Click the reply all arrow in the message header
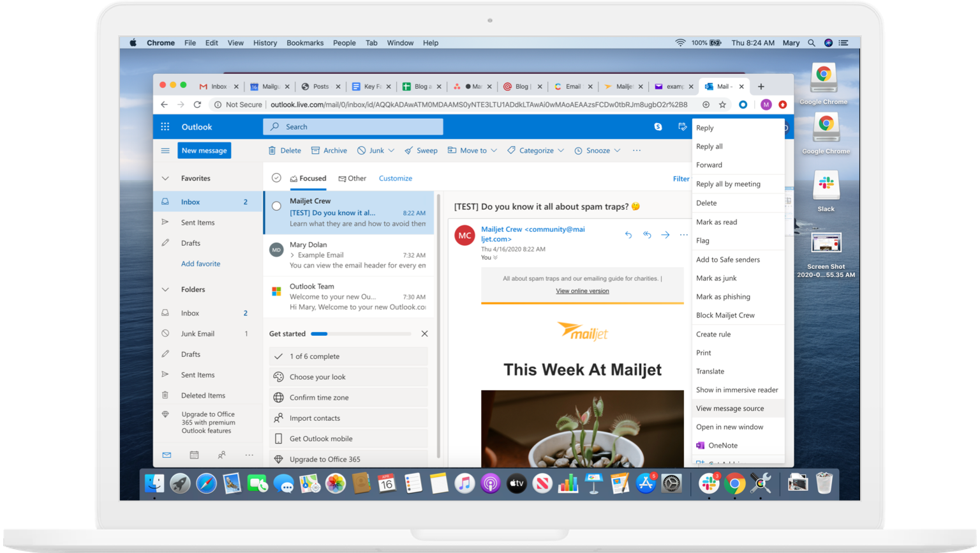The width and height of the screenshot is (980, 553). coord(647,235)
